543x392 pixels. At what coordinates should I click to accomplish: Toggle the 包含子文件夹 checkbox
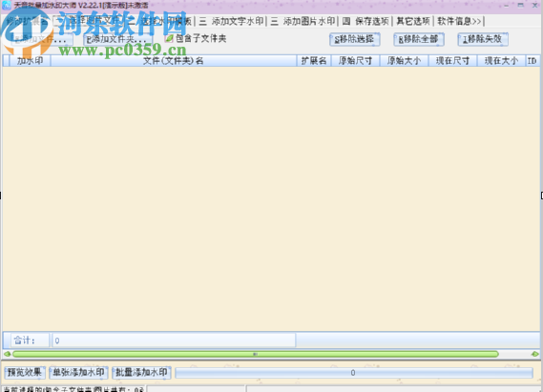[169, 38]
